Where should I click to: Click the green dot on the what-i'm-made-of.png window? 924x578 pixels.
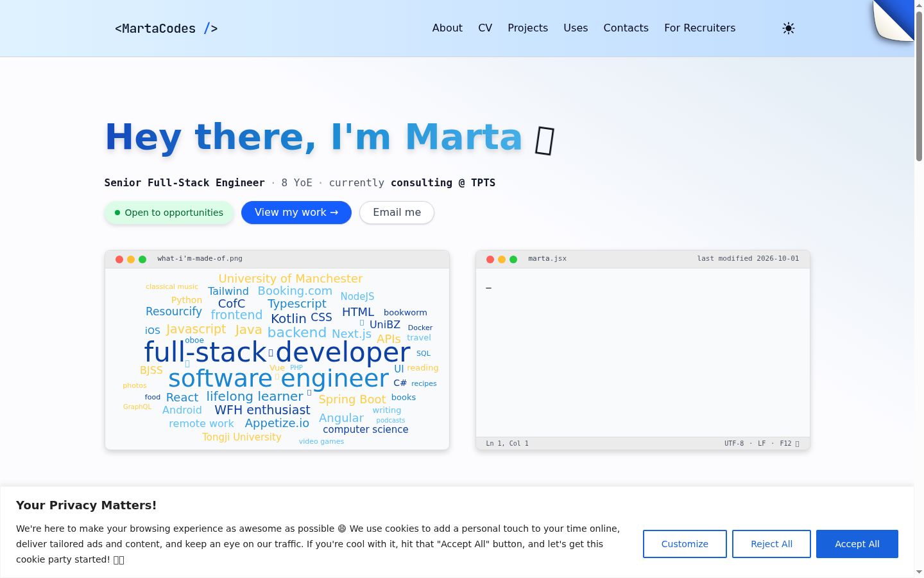(x=142, y=259)
